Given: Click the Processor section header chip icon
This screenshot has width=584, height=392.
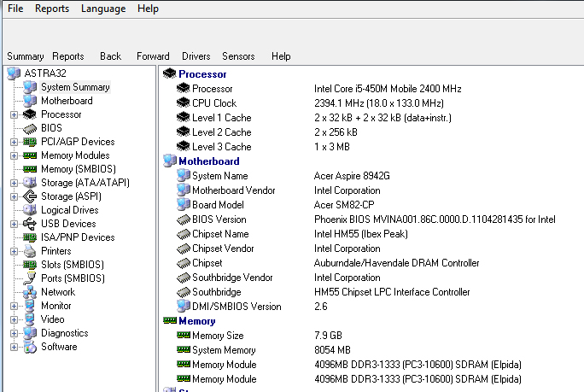Looking at the screenshot, I should point(169,73).
